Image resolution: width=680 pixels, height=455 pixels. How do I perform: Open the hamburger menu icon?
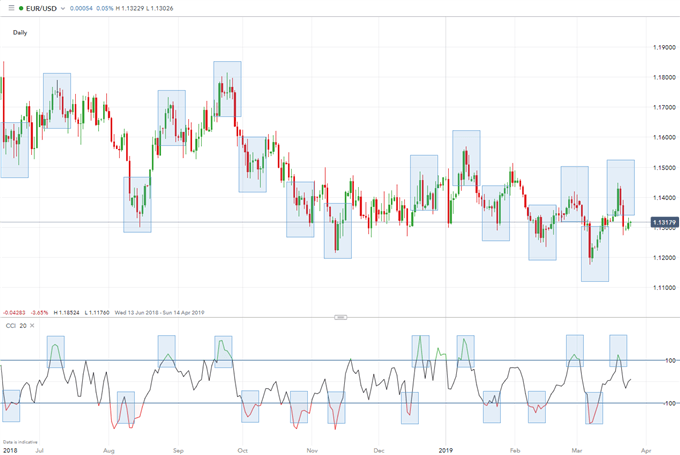point(11,8)
